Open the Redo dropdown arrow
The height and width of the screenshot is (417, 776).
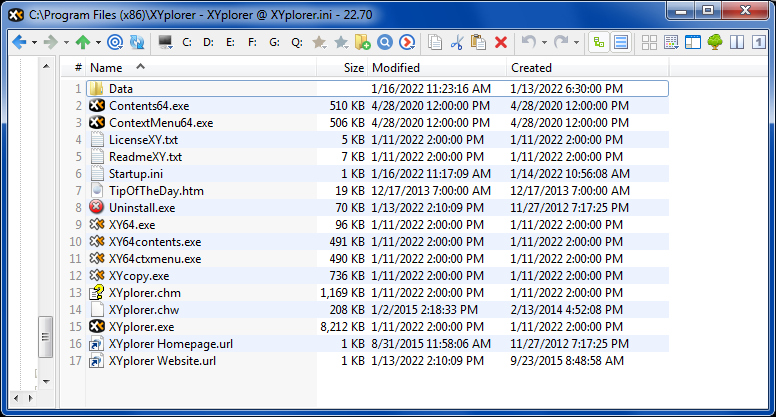(576, 43)
